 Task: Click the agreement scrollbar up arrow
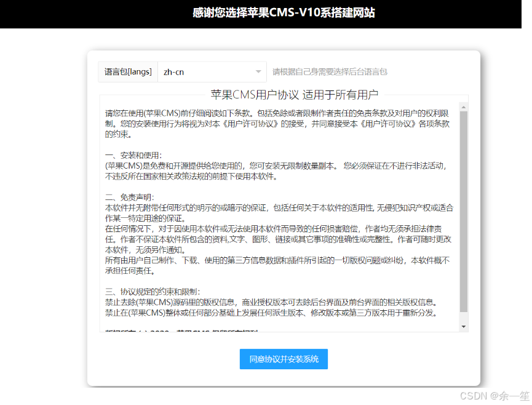coord(464,107)
